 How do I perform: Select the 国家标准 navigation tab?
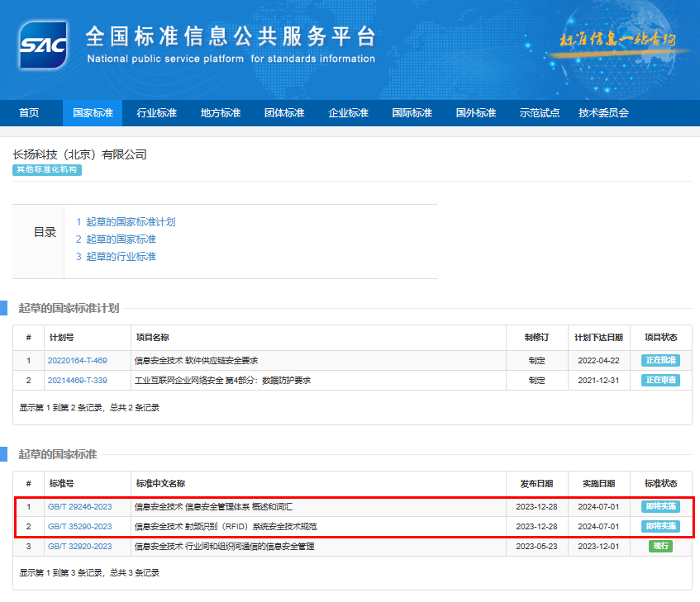(x=93, y=113)
